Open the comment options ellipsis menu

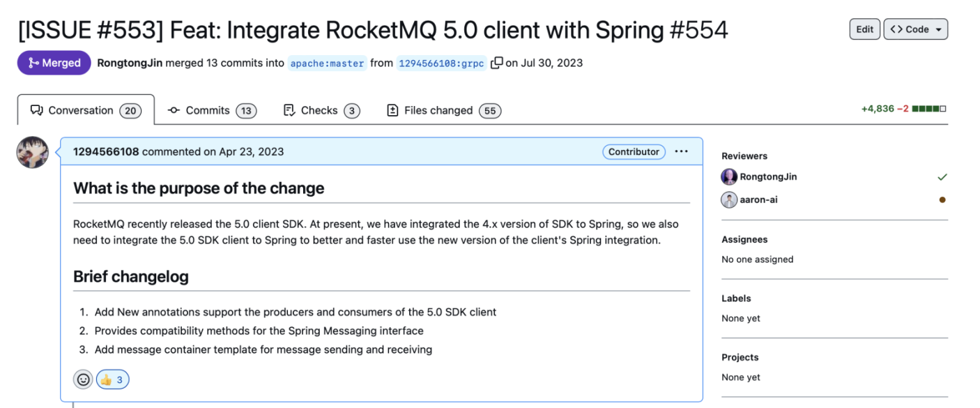[682, 151]
